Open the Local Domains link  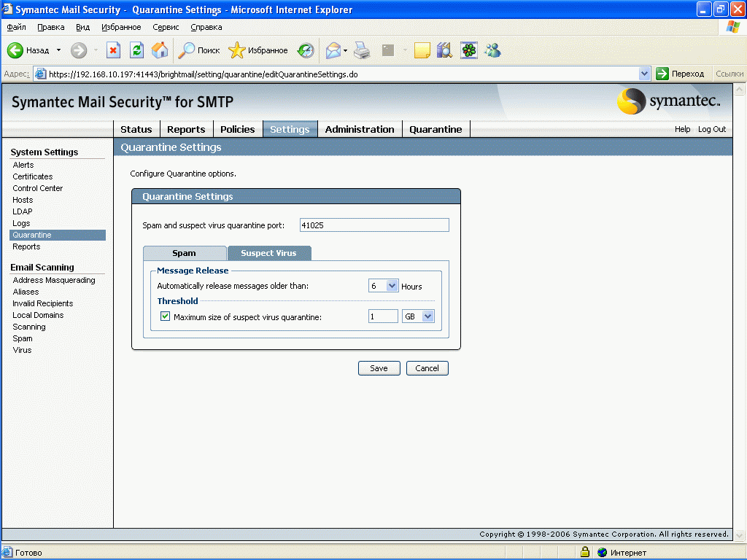click(x=38, y=315)
